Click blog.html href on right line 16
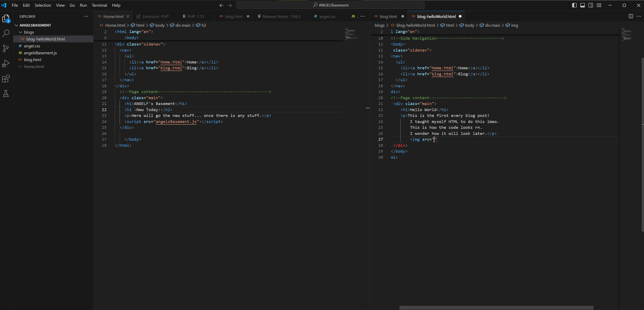Viewport: 644px width, 310px height. click(442, 74)
